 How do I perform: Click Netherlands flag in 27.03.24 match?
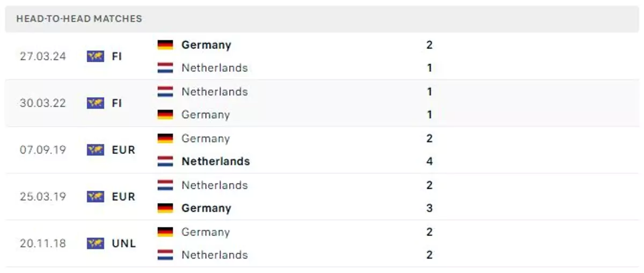coord(165,68)
